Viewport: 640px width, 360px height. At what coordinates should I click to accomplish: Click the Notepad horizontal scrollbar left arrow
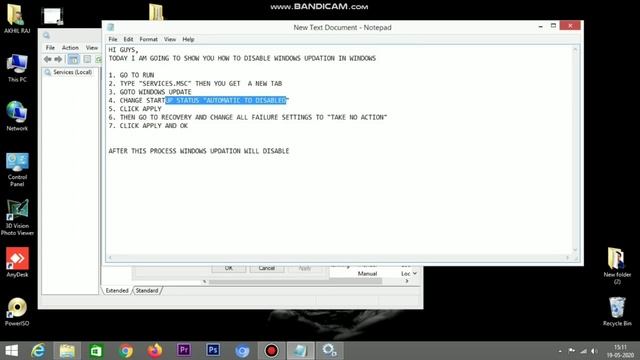(110, 258)
